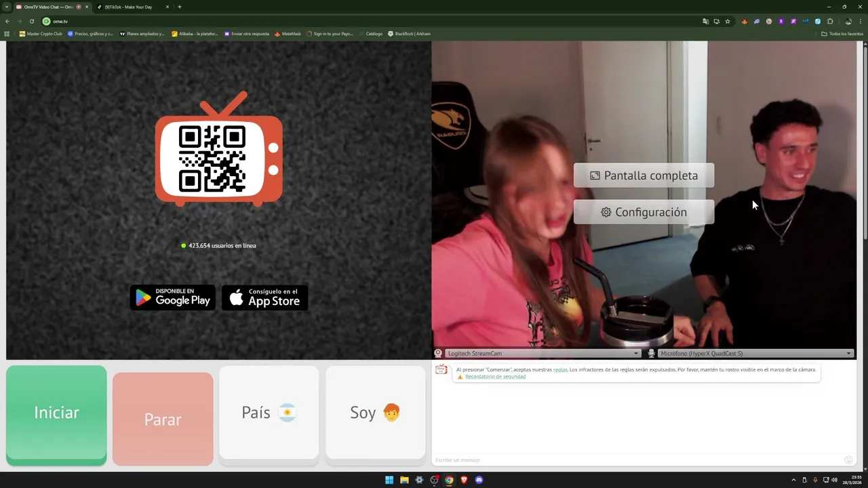The image size is (868, 488).
Task: Open the País country selector
Action: coord(269,413)
